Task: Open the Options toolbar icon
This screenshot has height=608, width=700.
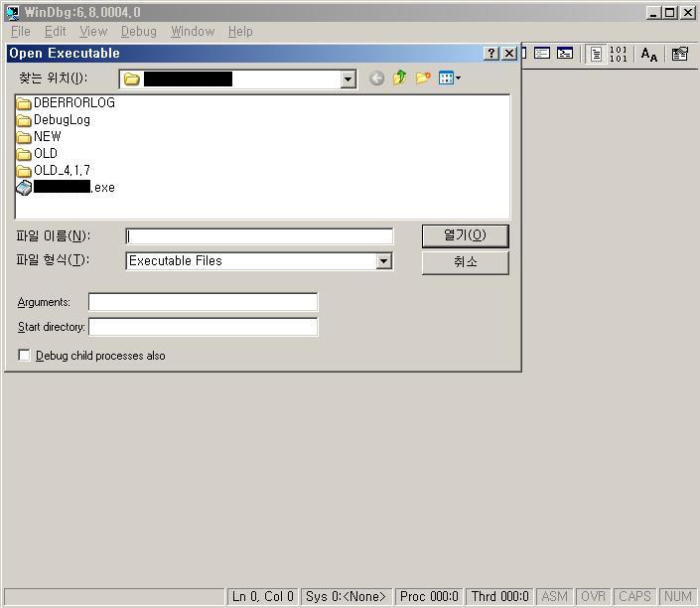Action: (680, 54)
